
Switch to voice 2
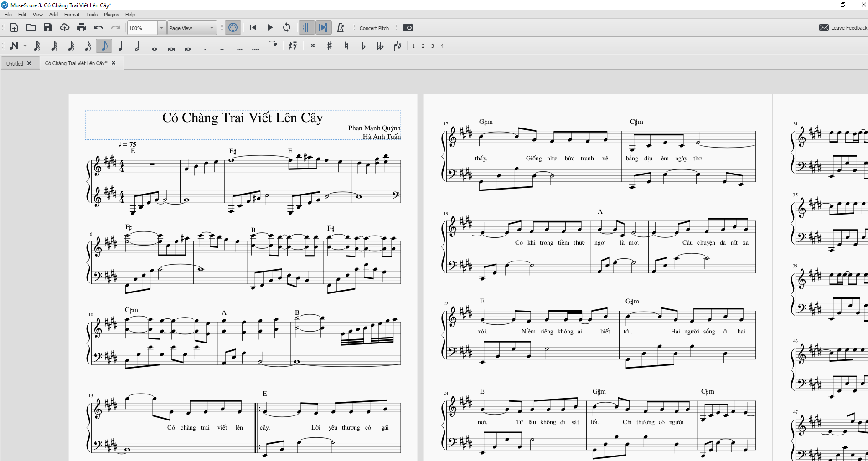click(423, 46)
